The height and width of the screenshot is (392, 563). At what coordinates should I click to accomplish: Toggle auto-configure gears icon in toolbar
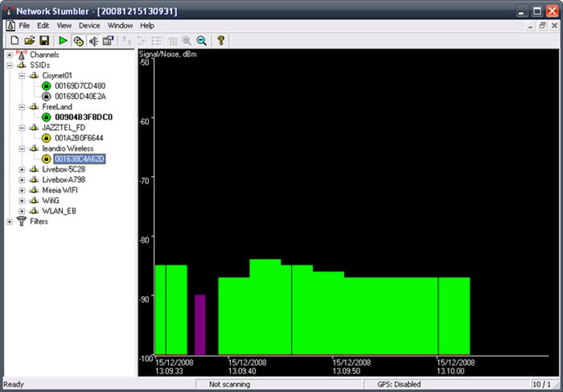coord(78,41)
